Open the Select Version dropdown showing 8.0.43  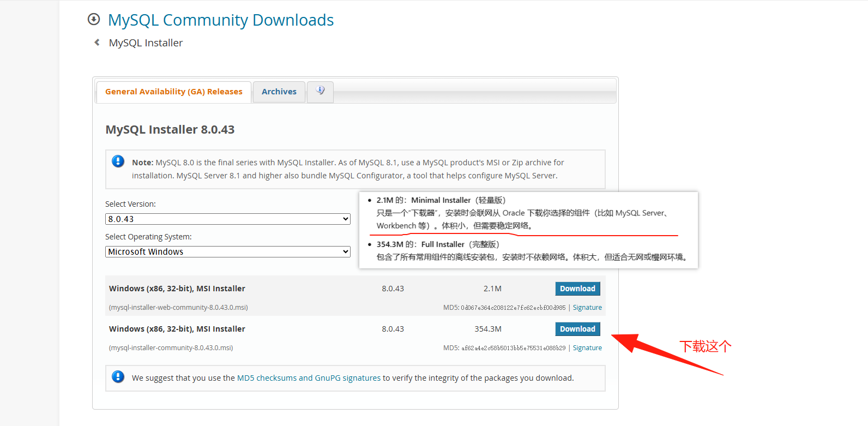[228, 219]
